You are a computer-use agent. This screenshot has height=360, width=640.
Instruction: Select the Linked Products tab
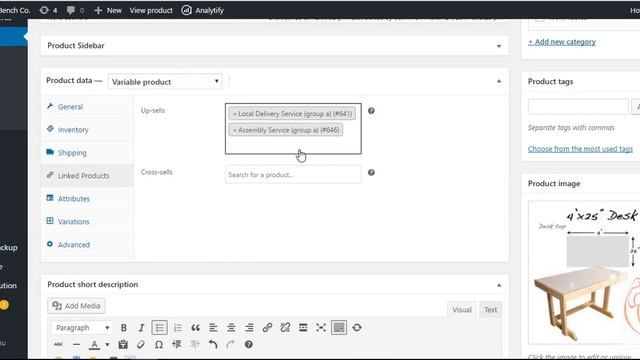coord(87,176)
